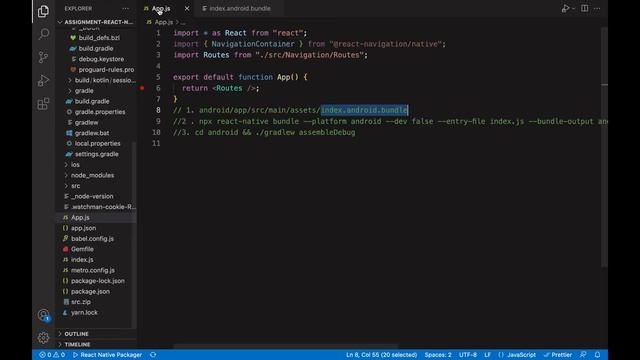Click line 10 gradlew assembleDebug comment
The image size is (640, 360).
pos(264,133)
